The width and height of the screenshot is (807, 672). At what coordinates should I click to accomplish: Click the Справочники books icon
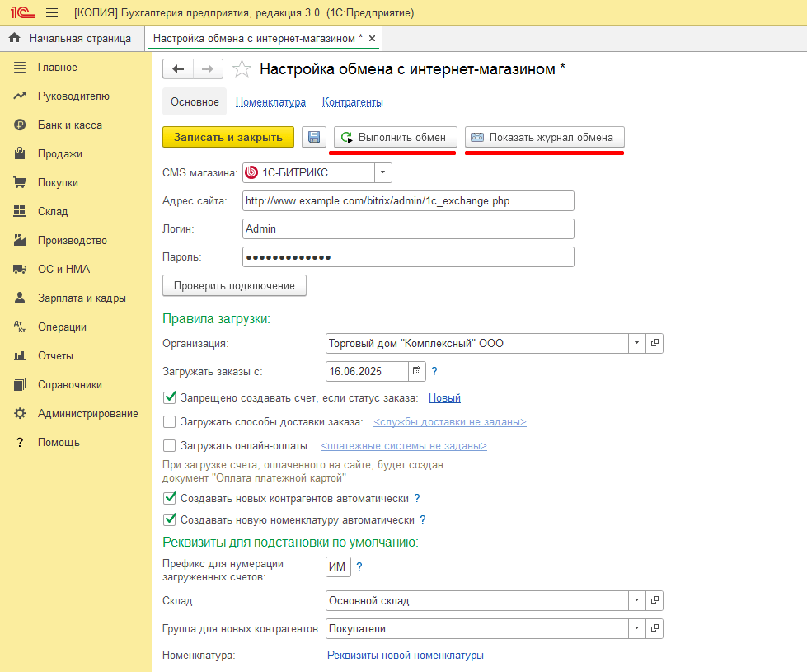(20, 384)
